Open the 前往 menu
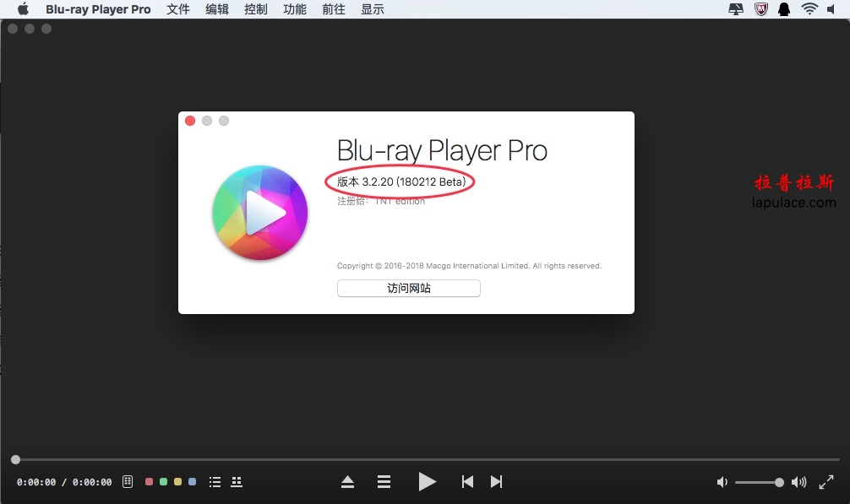 [334, 9]
